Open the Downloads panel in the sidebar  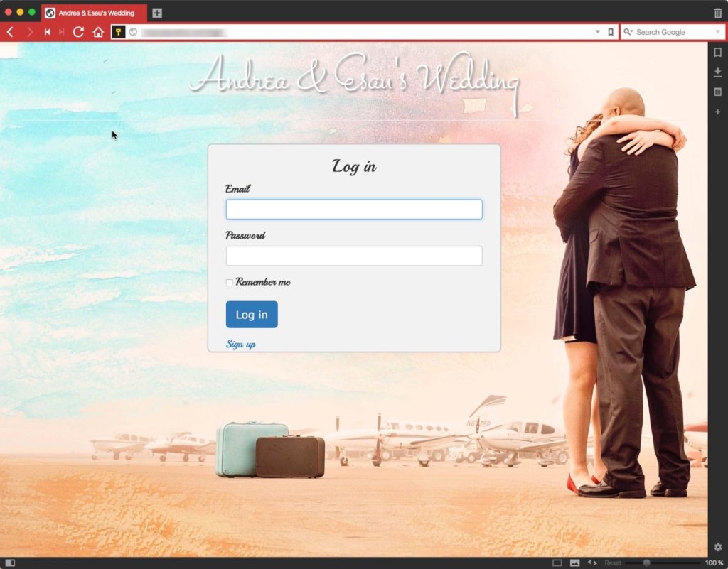point(717,72)
